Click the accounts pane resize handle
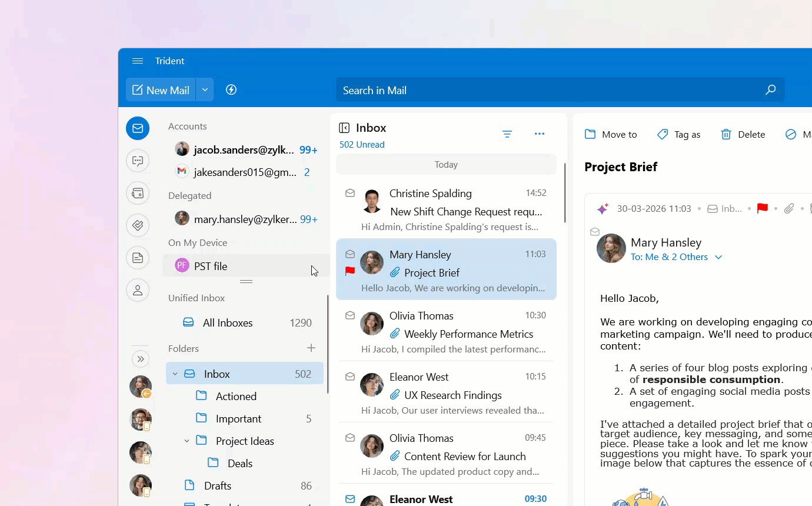This screenshot has width=812, height=506. coord(247,282)
